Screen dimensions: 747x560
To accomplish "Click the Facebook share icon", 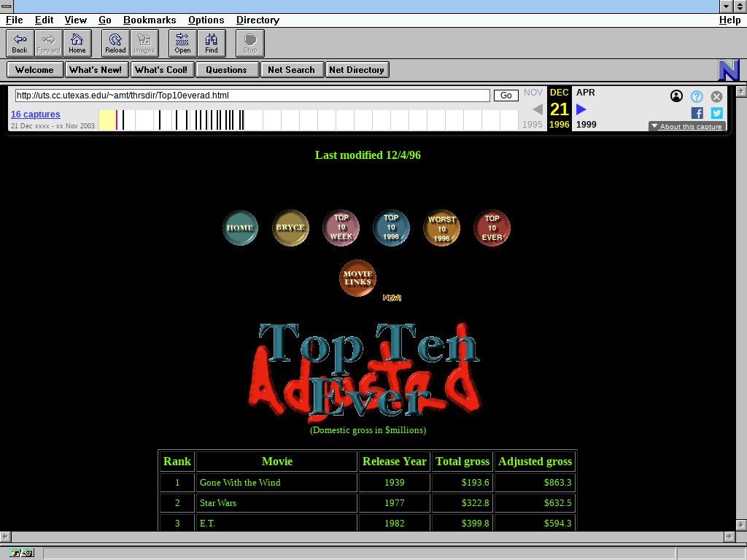I will (x=697, y=113).
